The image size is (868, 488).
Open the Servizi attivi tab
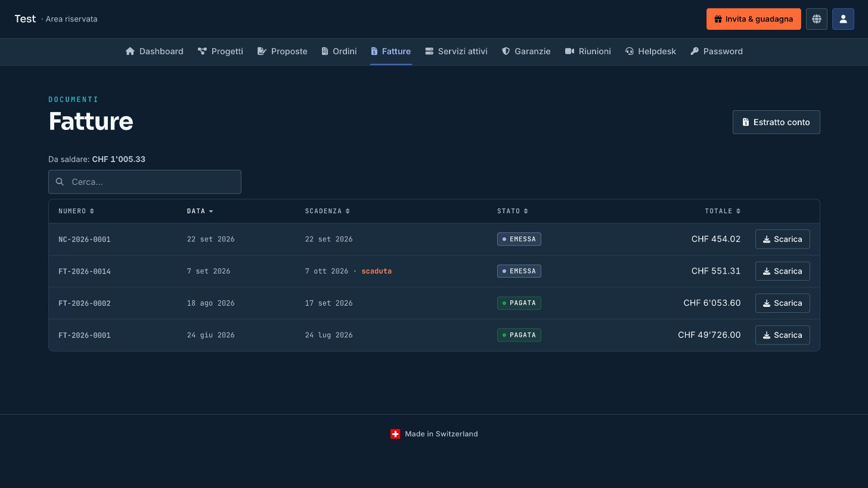pyautogui.click(x=456, y=51)
